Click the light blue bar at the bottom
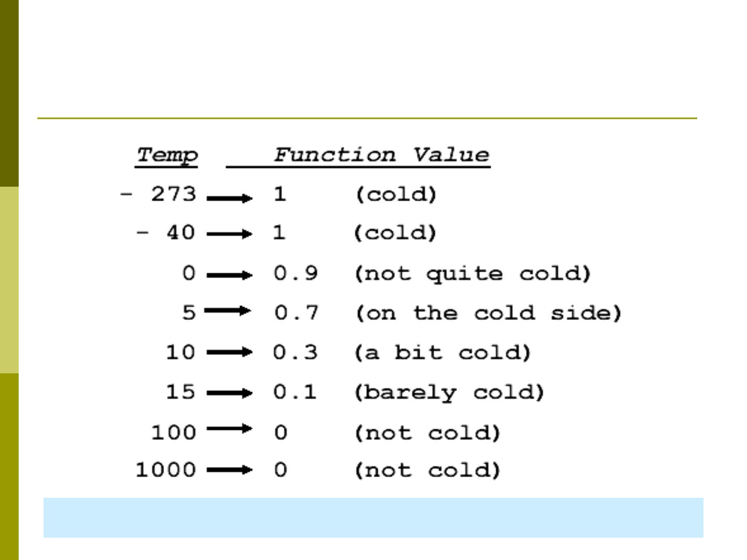 point(374,517)
